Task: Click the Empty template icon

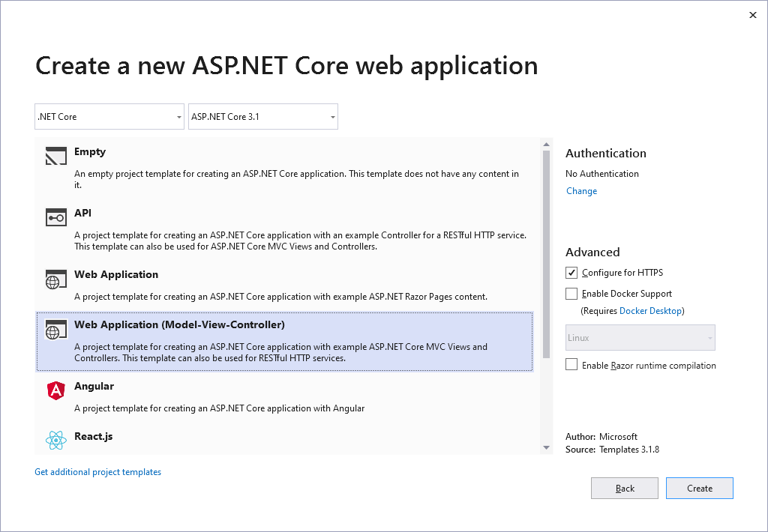Action: (x=56, y=157)
